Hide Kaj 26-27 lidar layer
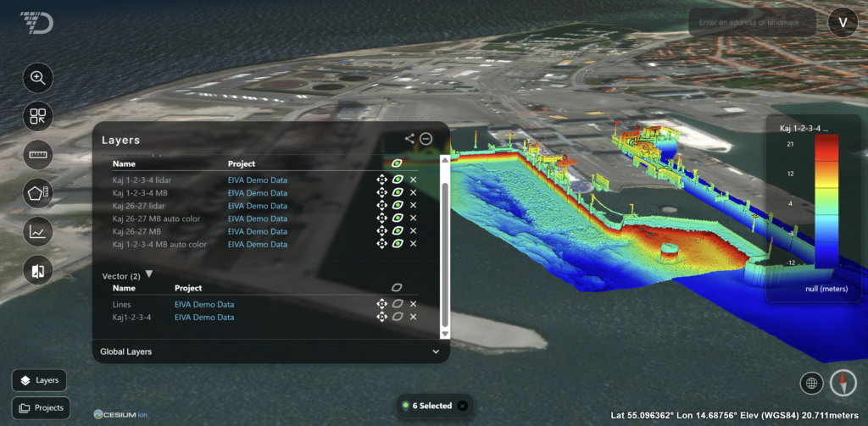 tap(397, 205)
